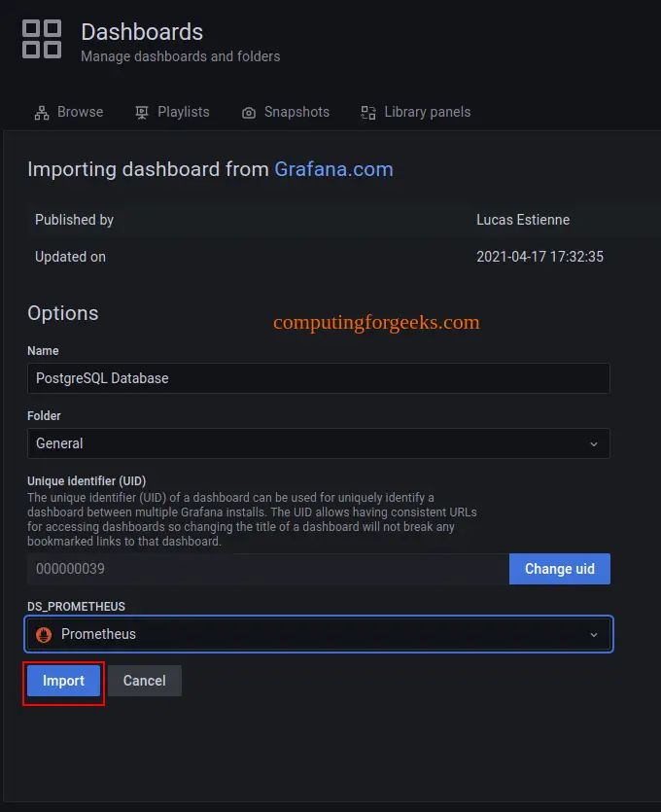Click Manage dashboards and folders subtitle
Image resolution: width=661 pixels, height=812 pixels.
pos(180,56)
